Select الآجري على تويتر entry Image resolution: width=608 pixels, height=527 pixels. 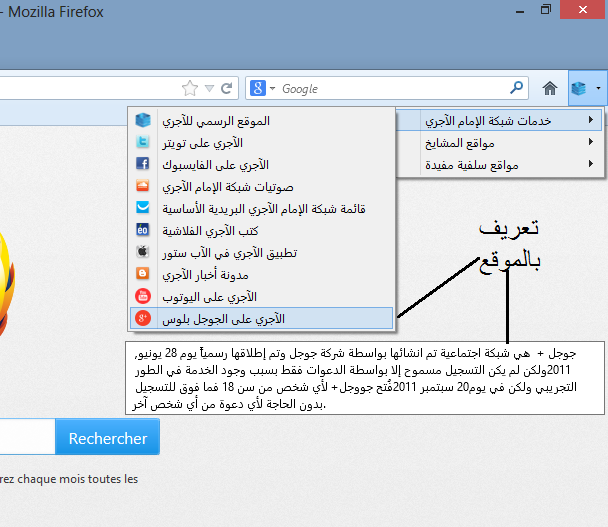click(261, 143)
